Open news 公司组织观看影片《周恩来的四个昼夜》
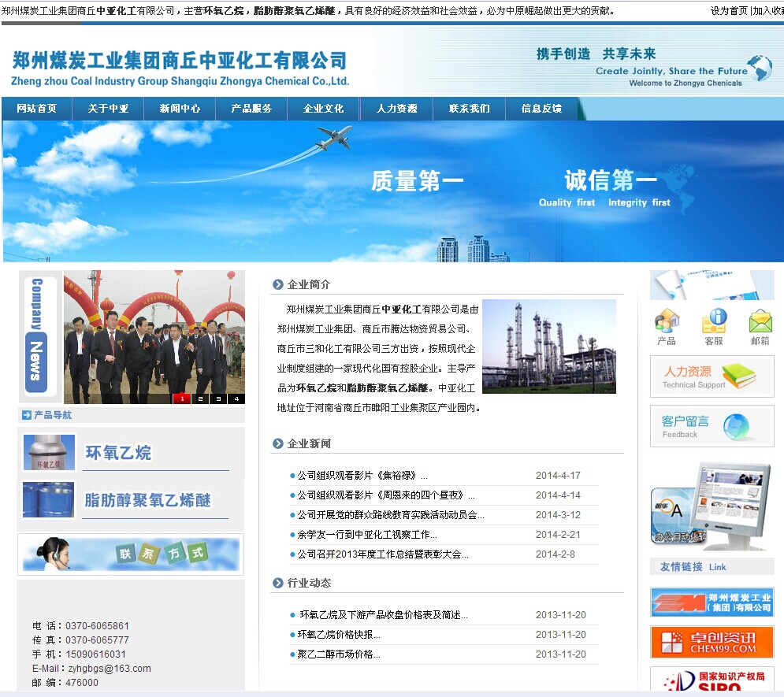 [x=386, y=495]
